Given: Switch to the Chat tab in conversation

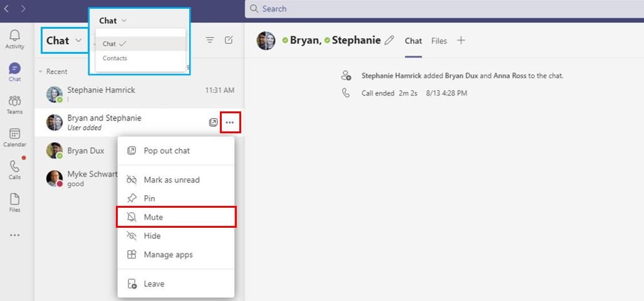Looking at the screenshot, I should [x=413, y=41].
